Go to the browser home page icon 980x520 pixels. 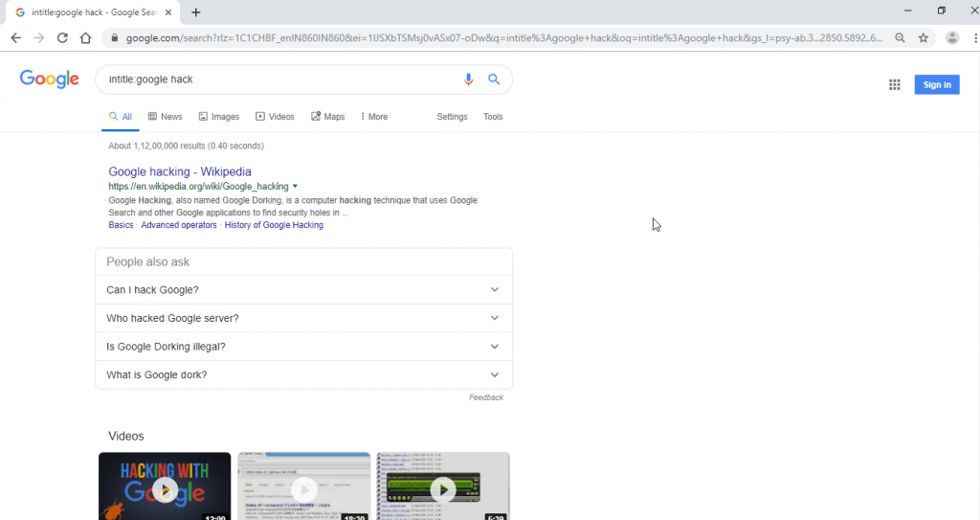tap(85, 38)
